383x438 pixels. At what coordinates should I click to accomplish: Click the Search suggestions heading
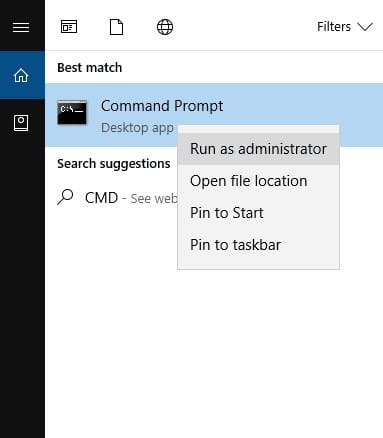pyautogui.click(x=114, y=164)
